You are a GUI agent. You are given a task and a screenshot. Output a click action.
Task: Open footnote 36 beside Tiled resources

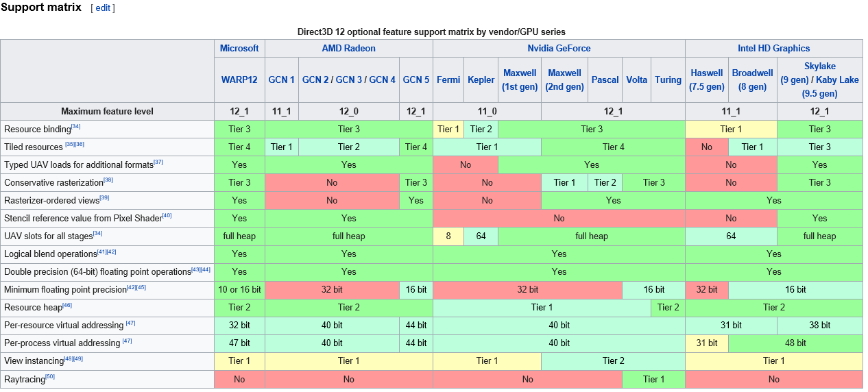coord(80,145)
